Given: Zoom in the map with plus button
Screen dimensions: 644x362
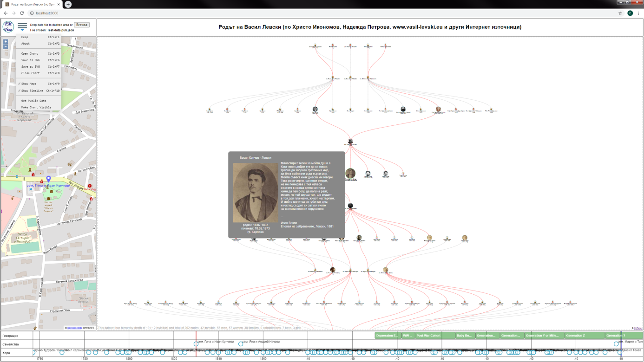Looking at the screenshot, I should coord(6,42).
